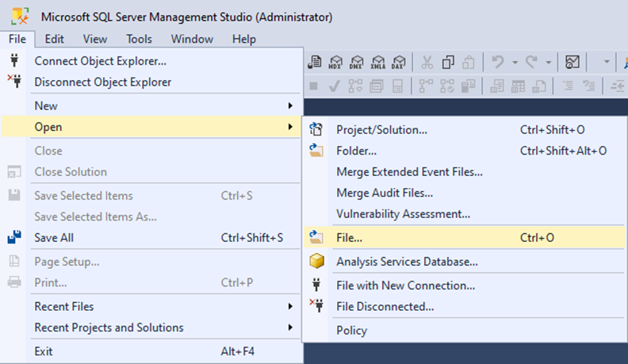This screenshot has height=364, width=628.
Task: Click the XMLA query toolbar icon
Action: pos(377,62)
